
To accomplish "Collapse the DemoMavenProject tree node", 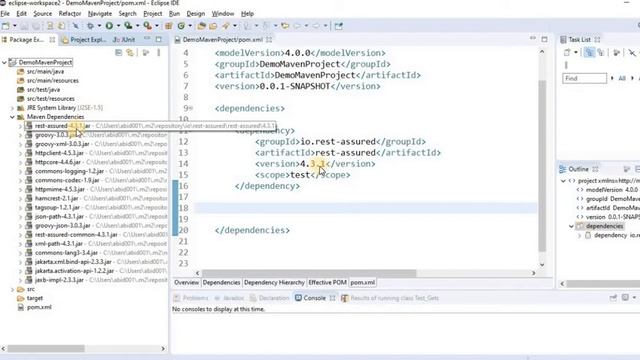I will click(x=4, y=62).
